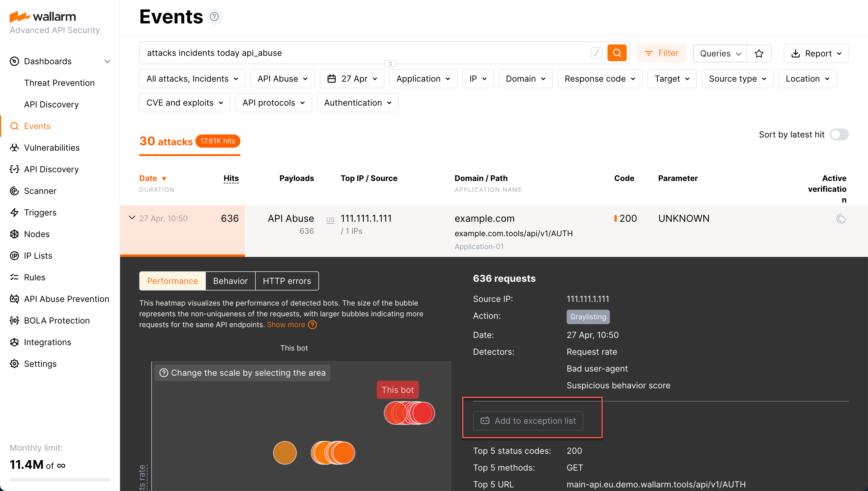
Task: Toggle active verification on the API Abuse event
Action: pos(841,218)
